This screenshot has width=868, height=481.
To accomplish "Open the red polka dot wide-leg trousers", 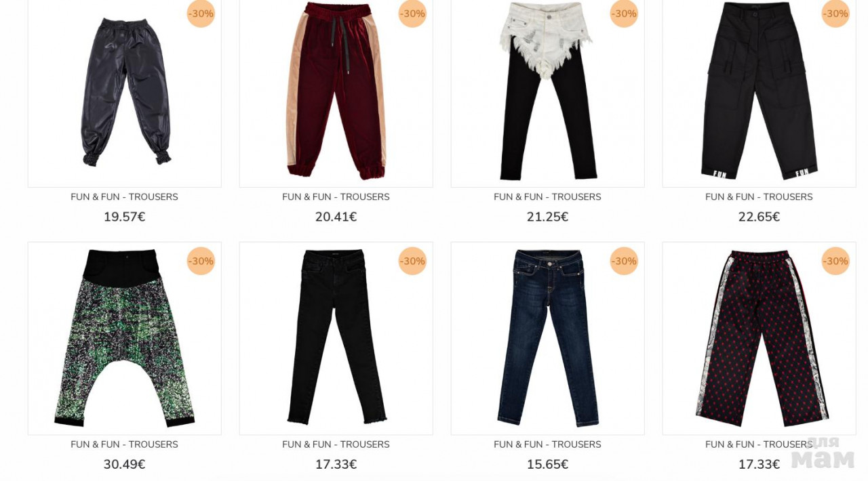I will click(759, 338).
